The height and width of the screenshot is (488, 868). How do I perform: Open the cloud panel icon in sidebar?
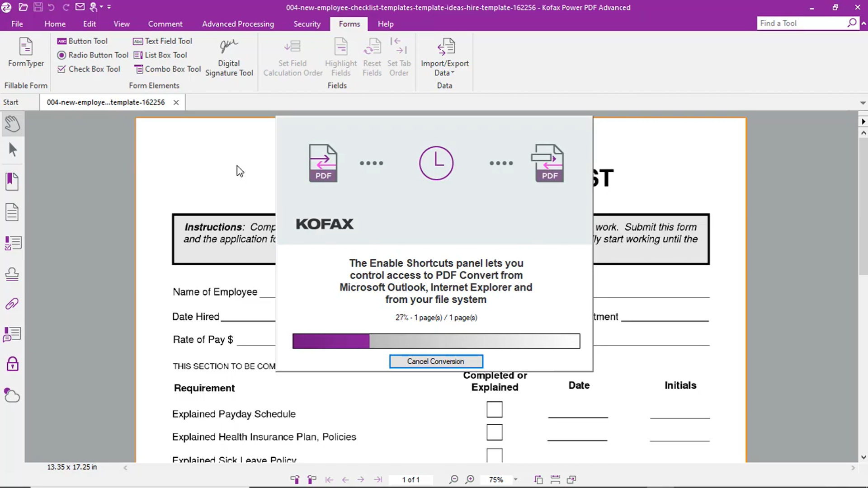(12, 395)
